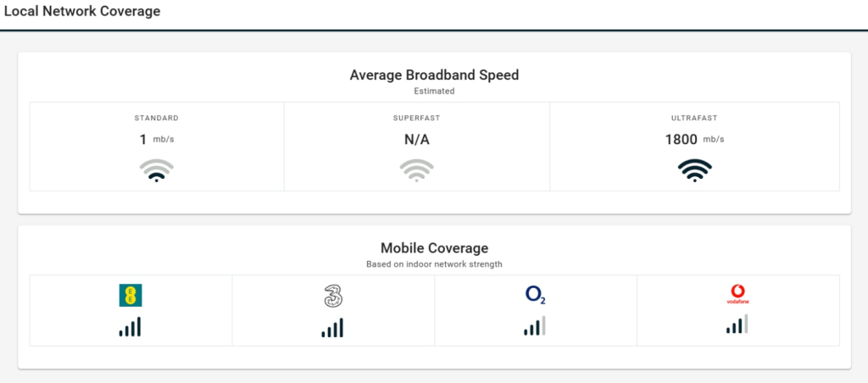Image resolution: width=868 pixels, height=383 pixels.
Task: Click the N/A superfast speed value
Action: (416, 140)
